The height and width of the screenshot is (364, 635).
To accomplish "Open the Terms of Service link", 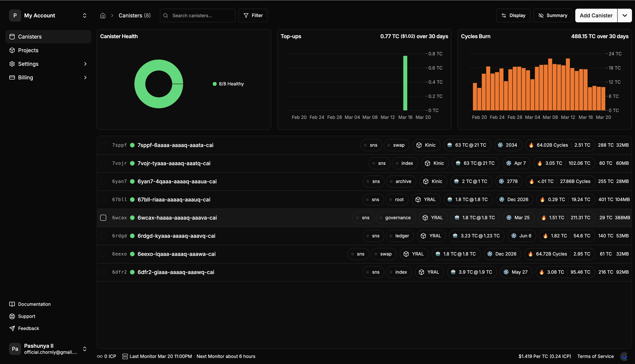I will click(595, 356).
